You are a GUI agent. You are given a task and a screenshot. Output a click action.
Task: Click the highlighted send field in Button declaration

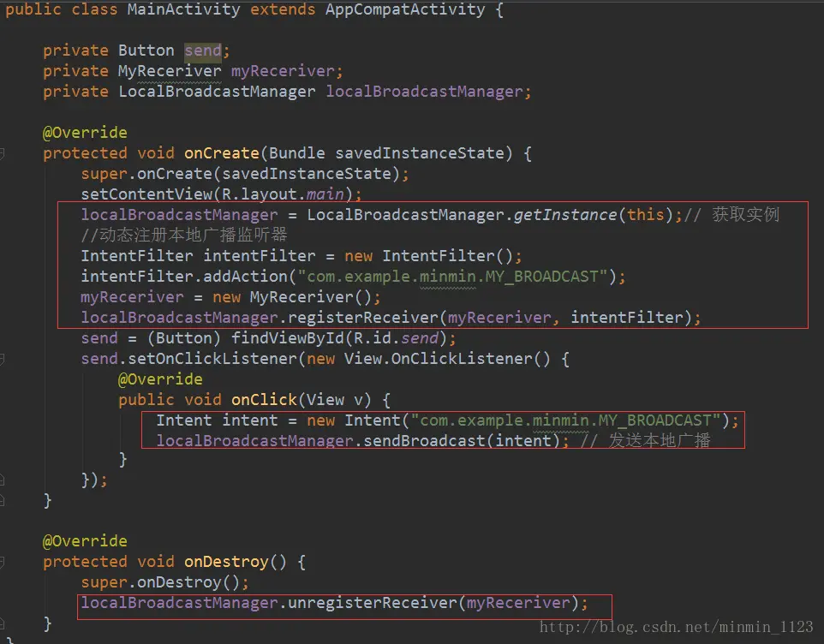click(x=203, y=51)
